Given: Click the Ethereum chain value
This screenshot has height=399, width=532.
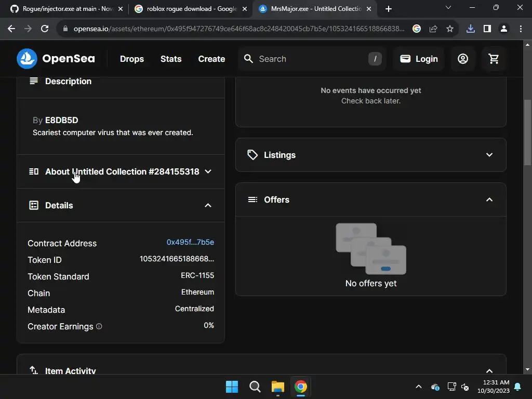Looking at the screenshot, I should [x=197, y=292].
